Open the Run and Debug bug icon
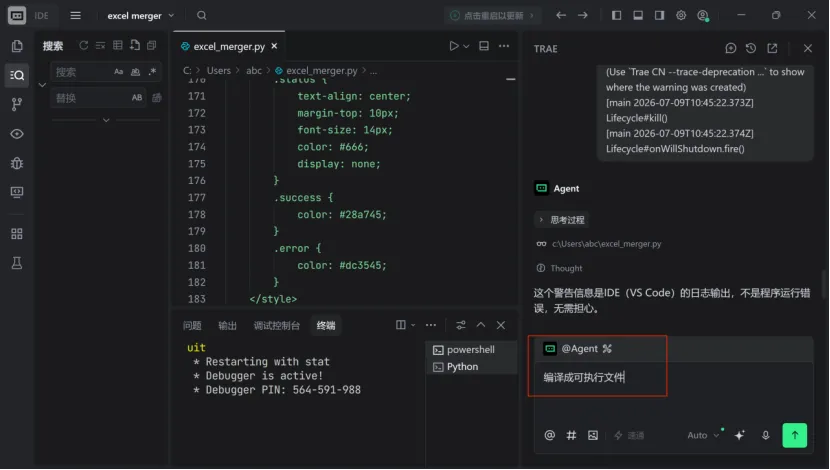Screen dimensions: 830x470 (17, 163)
